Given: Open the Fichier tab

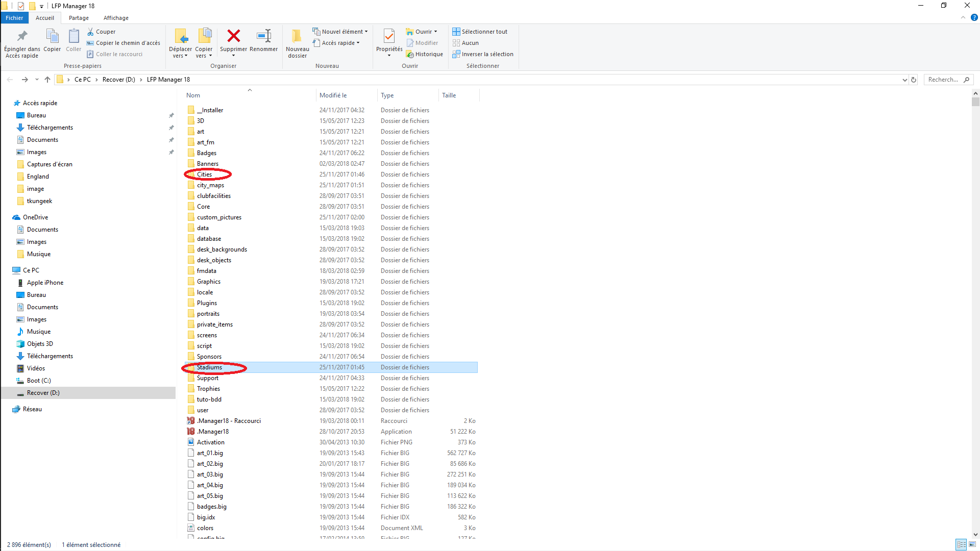Looking at the screenshot, I should pos(14,18).
